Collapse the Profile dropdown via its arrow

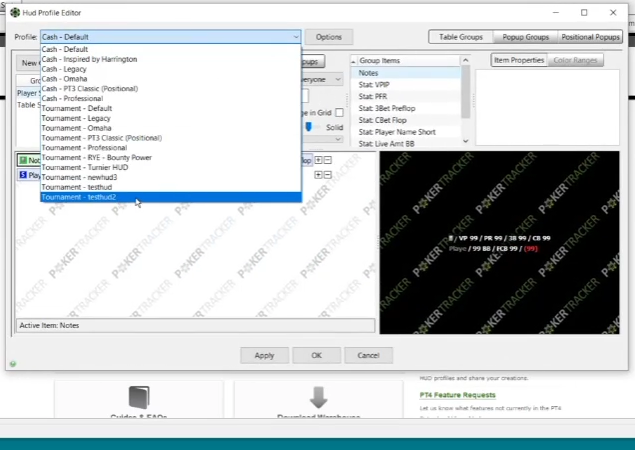(x=296, y=37)
